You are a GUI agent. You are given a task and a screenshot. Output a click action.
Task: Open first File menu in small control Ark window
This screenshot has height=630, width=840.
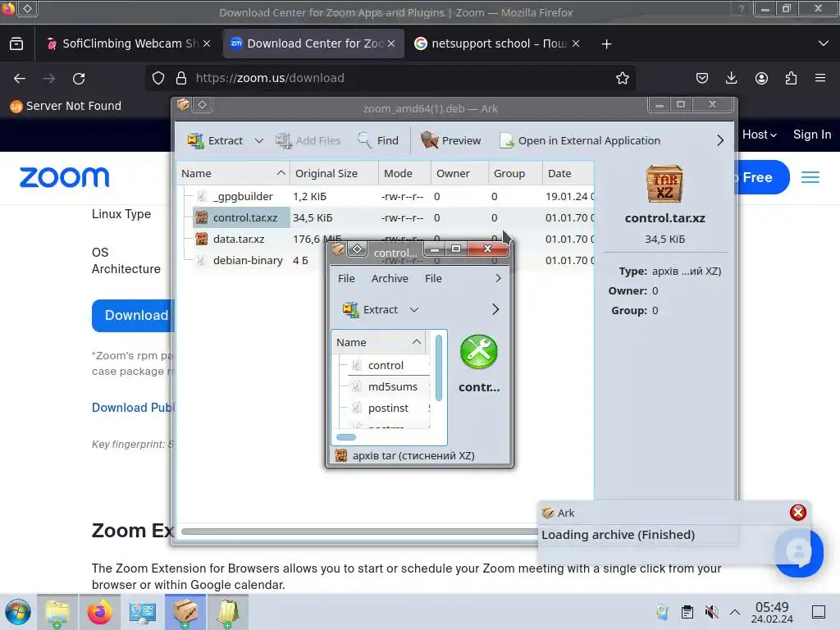pos(346,279)
